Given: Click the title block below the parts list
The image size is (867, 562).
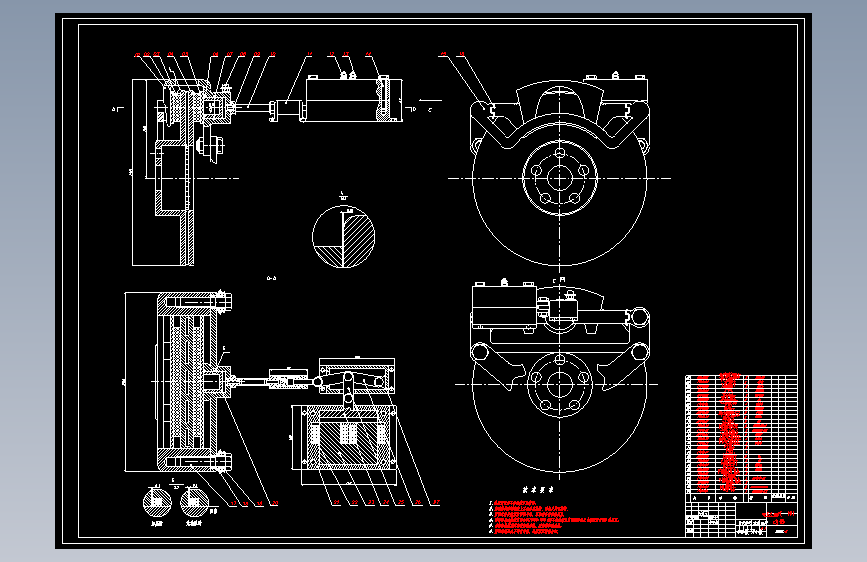Looking at the screenshot, I should [741, 519].
